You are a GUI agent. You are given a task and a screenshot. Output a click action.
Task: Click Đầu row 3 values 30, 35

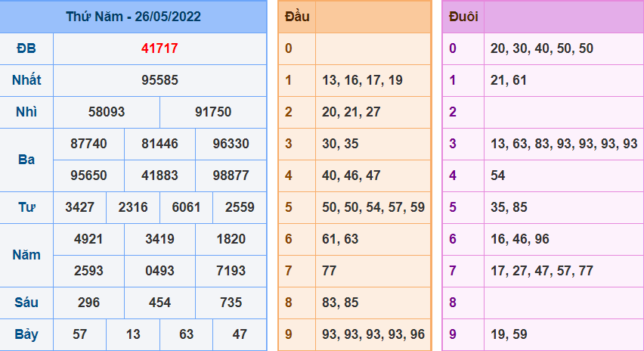(340, 144)
